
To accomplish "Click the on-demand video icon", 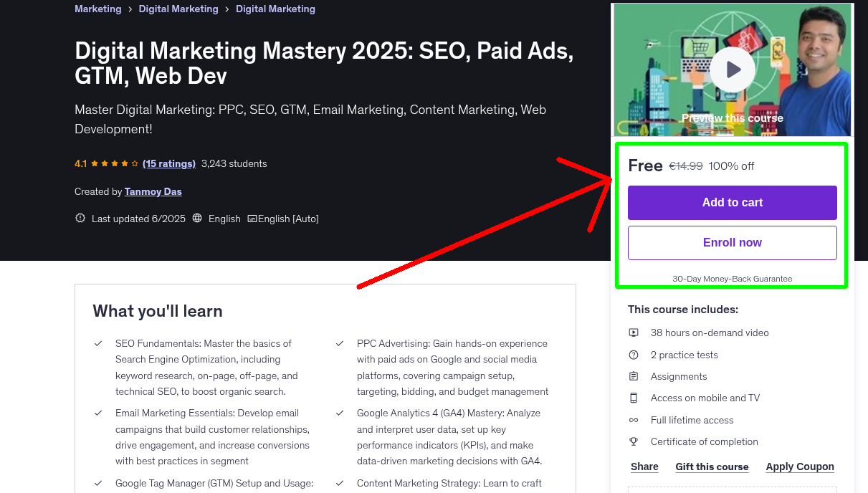I will 634,332.
